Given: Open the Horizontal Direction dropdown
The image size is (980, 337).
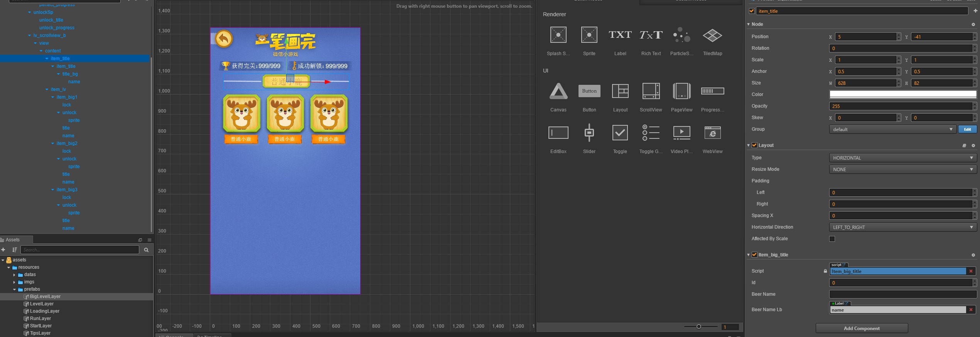Looking at the screenshot, I should click(x=903, y=227).
